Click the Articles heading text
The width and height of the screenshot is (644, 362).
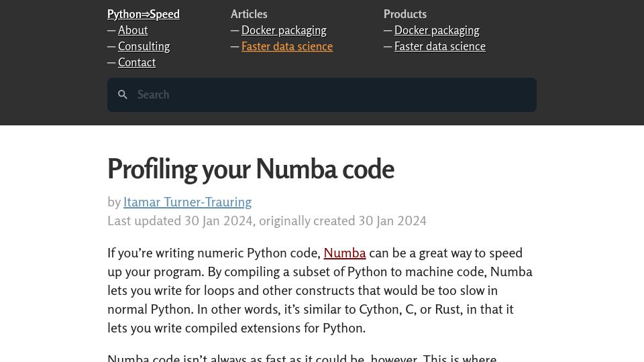pos(249,14)
